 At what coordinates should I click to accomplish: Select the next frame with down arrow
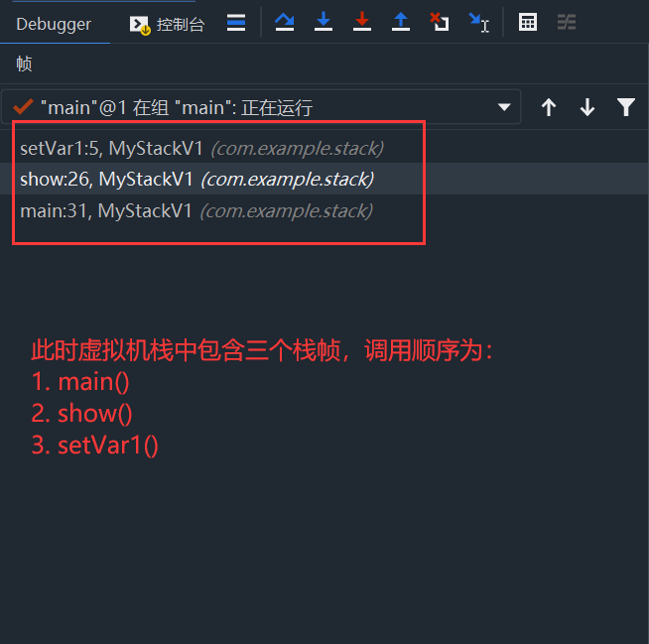click(587, 107)
